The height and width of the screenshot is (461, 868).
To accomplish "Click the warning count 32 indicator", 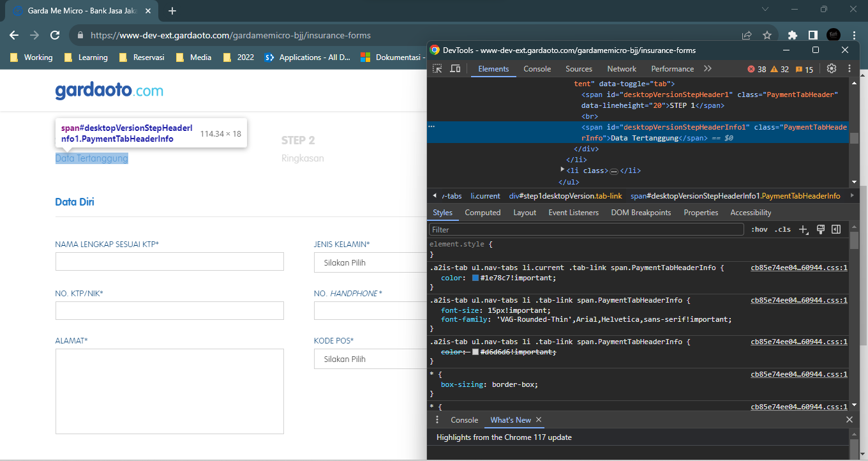I will (x=780, y=70).
